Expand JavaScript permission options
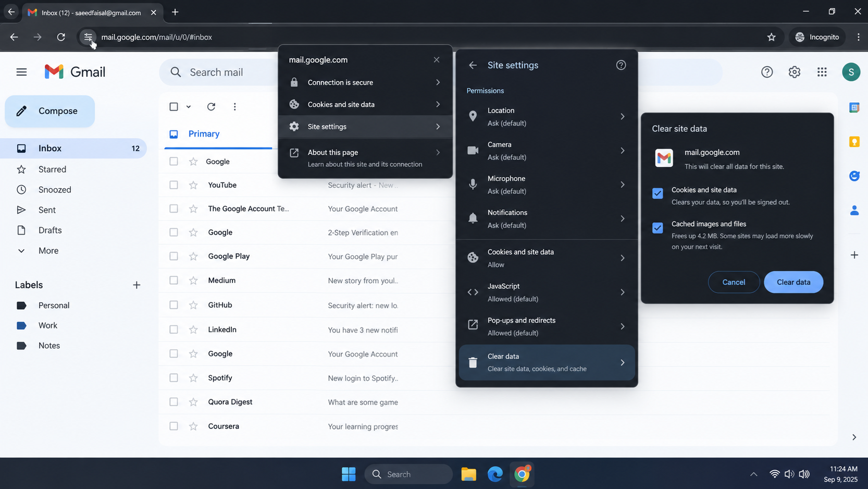This screenshot has width=868, height=489. click(x=547, y=292)
